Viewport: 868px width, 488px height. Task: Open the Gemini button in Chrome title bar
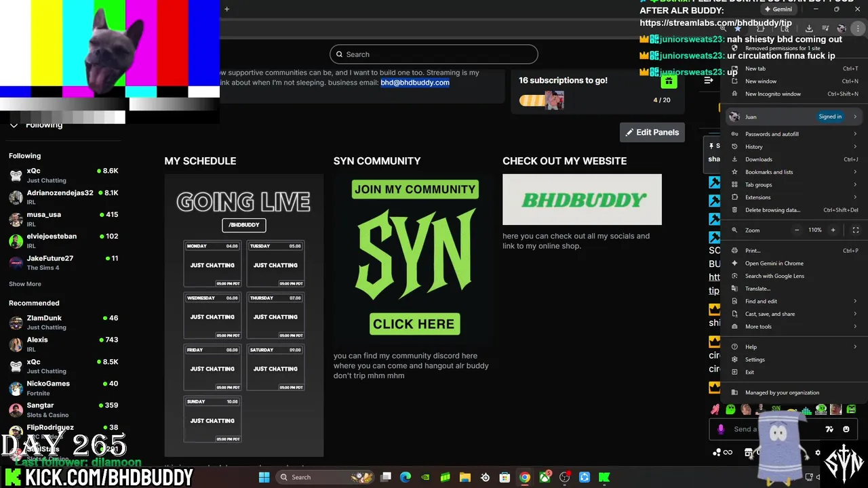coord(778,9)
